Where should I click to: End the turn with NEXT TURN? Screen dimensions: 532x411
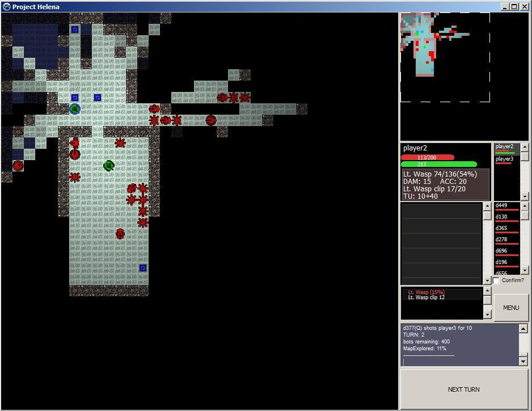464,389
